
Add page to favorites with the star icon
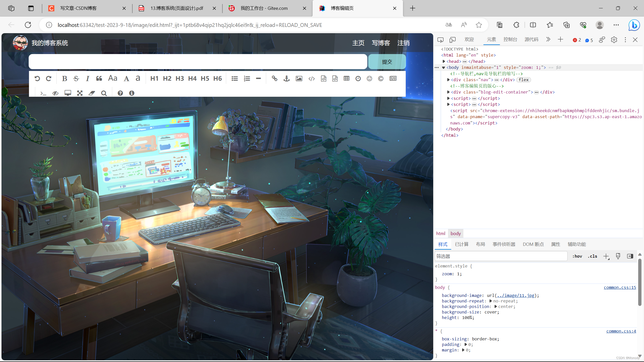coord(479,25)
